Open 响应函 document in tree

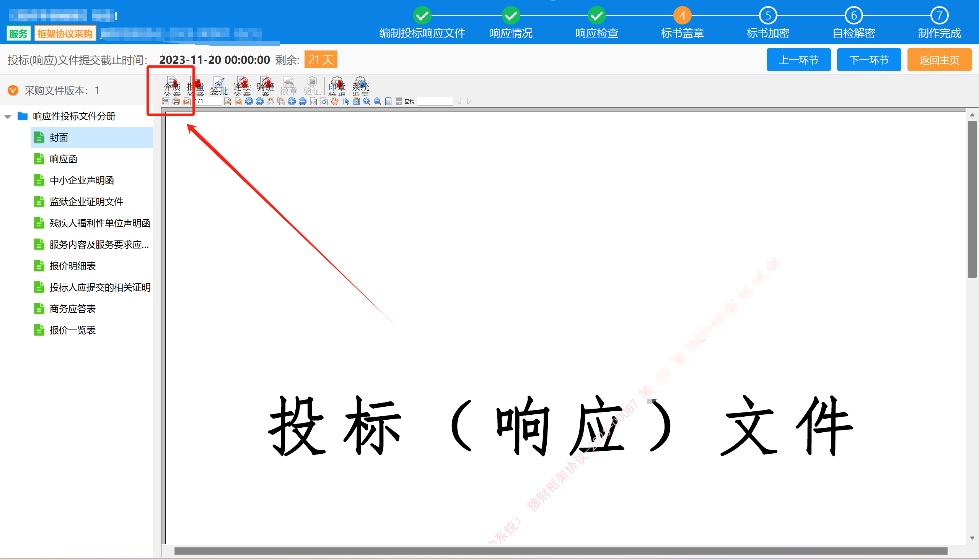(x=64, y=159)
